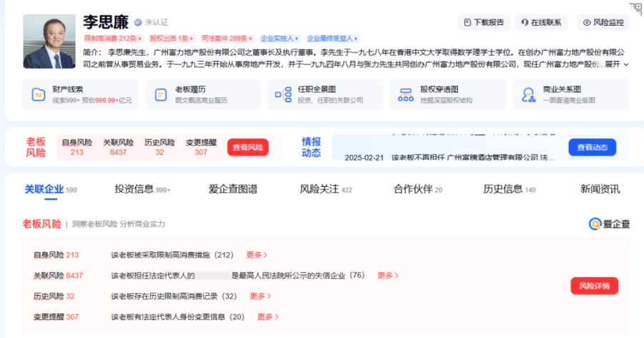Open the 财产线索 folder icon
Screen dimensions: 644x338
pos(39,95)
